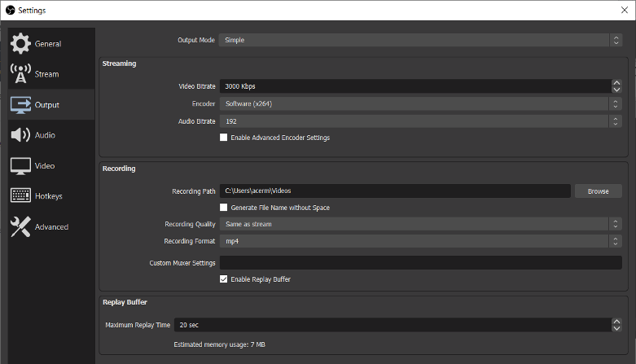Click the Stream antenna icon

coord(20,74)
